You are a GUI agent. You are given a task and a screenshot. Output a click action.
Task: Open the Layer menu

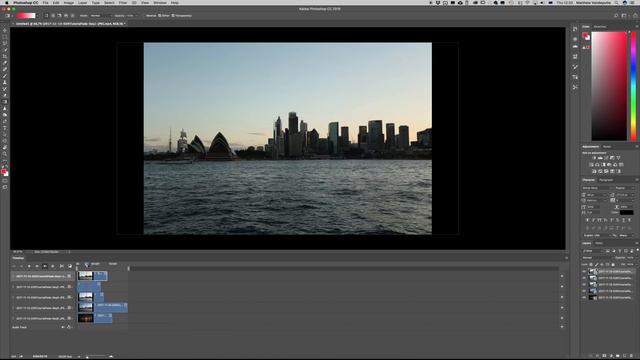click(x=82, y=2)
